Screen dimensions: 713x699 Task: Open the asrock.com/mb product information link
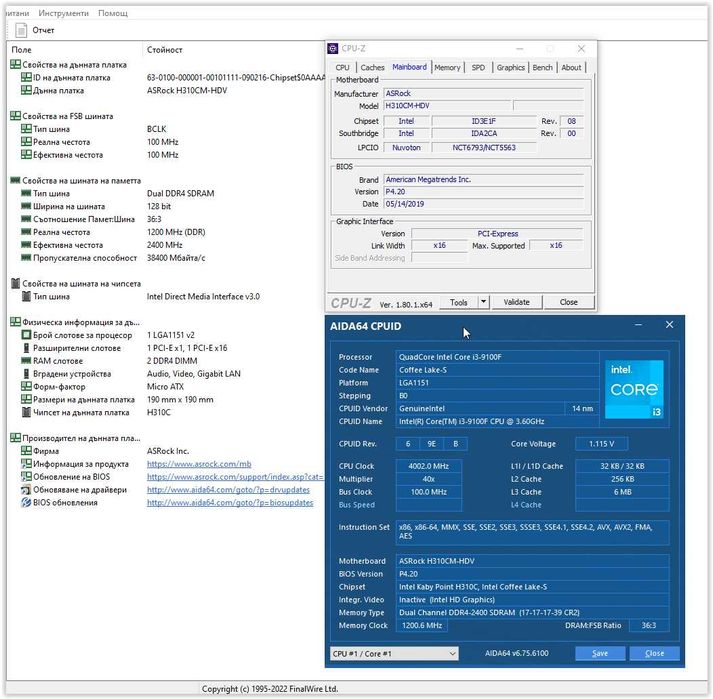point(199,464)
